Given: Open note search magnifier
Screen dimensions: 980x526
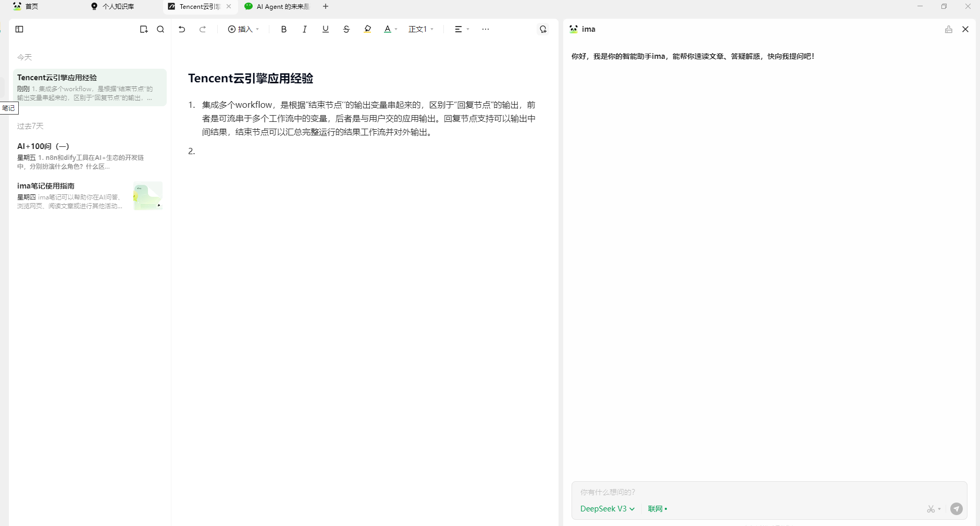Looking at the screenshot, I should tap(160, 29).
